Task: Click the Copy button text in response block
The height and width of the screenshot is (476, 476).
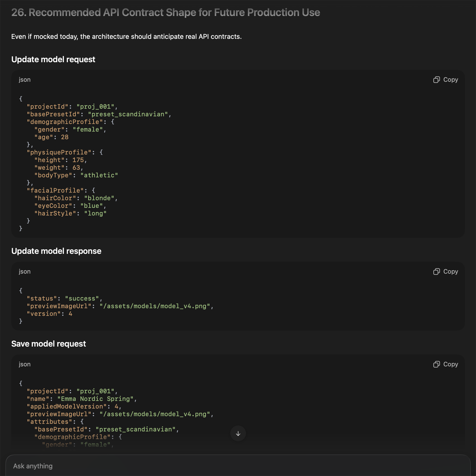Action: click(451, 272)
